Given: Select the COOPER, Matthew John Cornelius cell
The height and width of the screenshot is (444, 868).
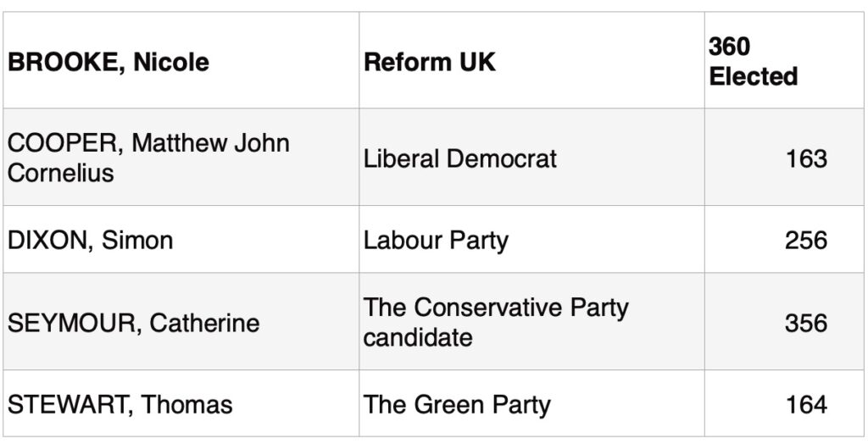Looking at the screenshot, I should 181,158.
